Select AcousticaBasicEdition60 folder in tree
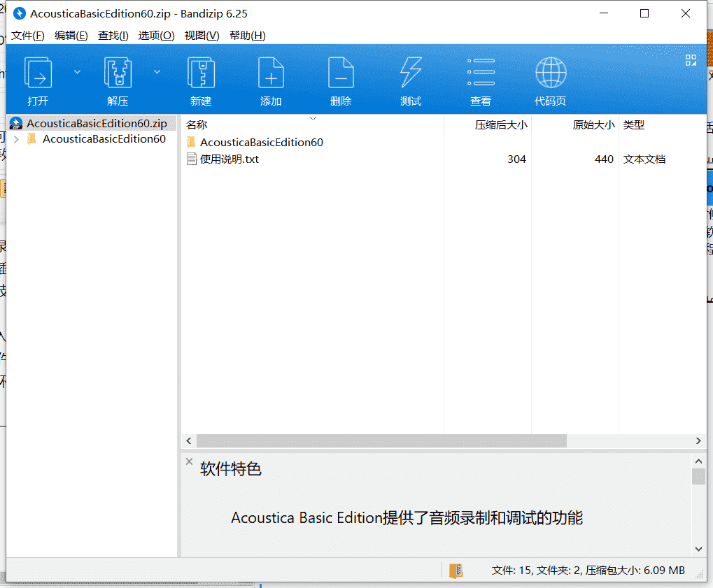The width and height of the screenshot is (713, 588). point(104,138)
